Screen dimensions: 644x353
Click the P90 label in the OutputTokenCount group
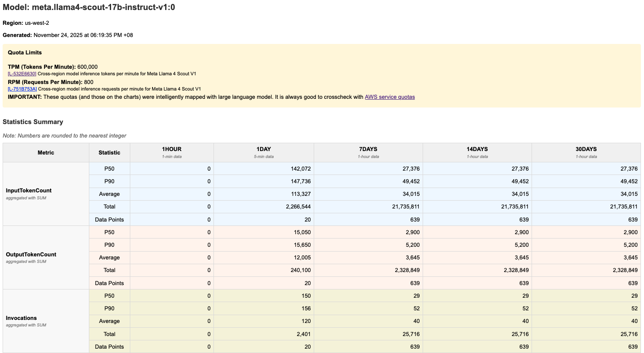[x=109, y=245]
